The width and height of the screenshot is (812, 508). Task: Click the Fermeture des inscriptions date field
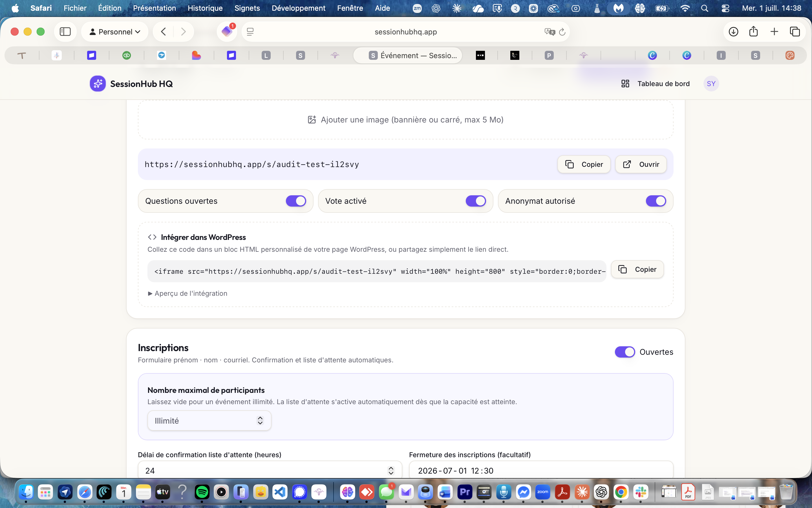coord(541,470)
